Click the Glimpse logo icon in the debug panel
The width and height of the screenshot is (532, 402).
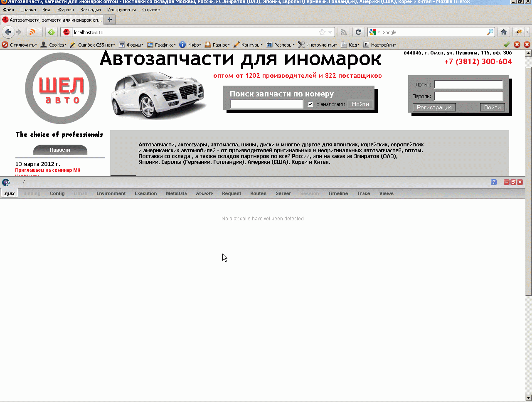6,183
